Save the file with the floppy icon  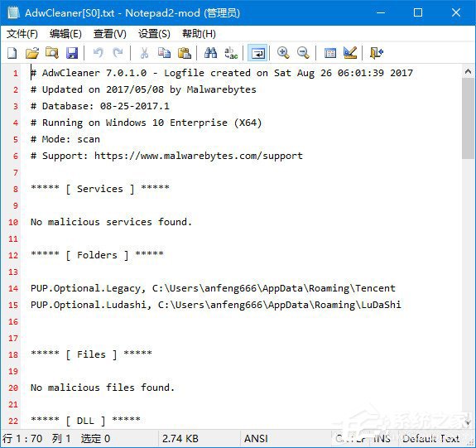[x=72, y=53]
